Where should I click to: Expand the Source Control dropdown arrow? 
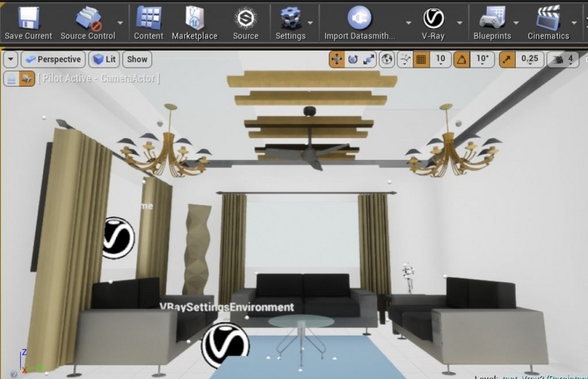click(120, 23)
